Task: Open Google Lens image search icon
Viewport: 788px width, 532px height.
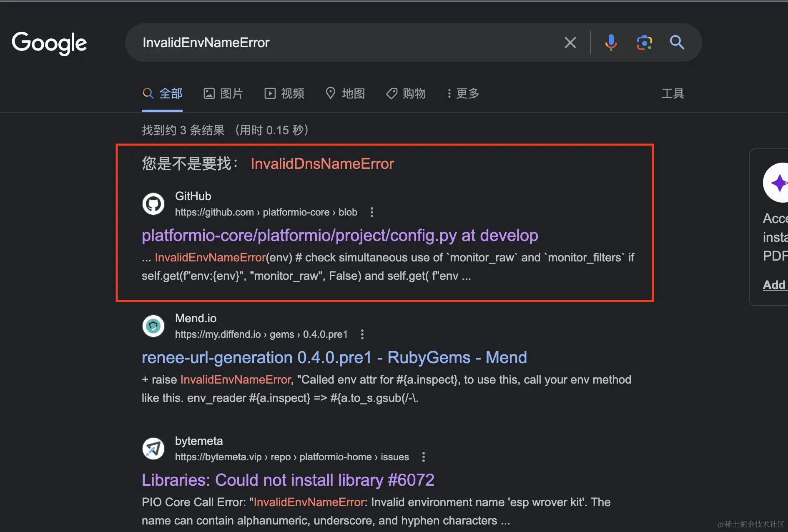Action: pos(644,43)
